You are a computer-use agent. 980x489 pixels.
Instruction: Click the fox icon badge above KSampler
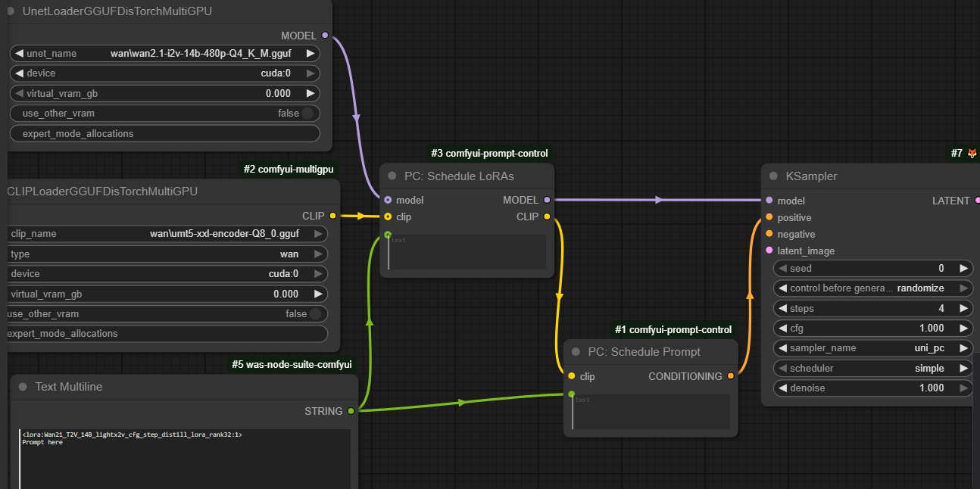[x=972, y=154]
